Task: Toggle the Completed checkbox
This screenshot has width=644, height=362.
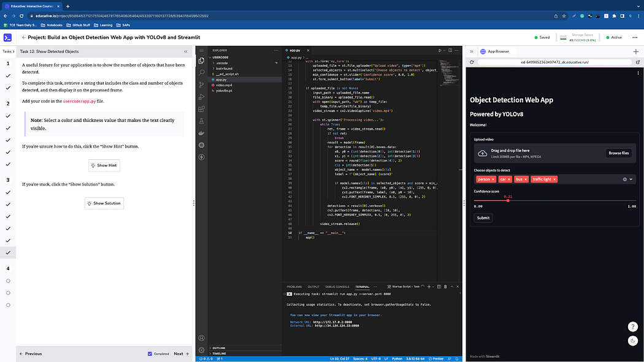Action: (150, 354)
